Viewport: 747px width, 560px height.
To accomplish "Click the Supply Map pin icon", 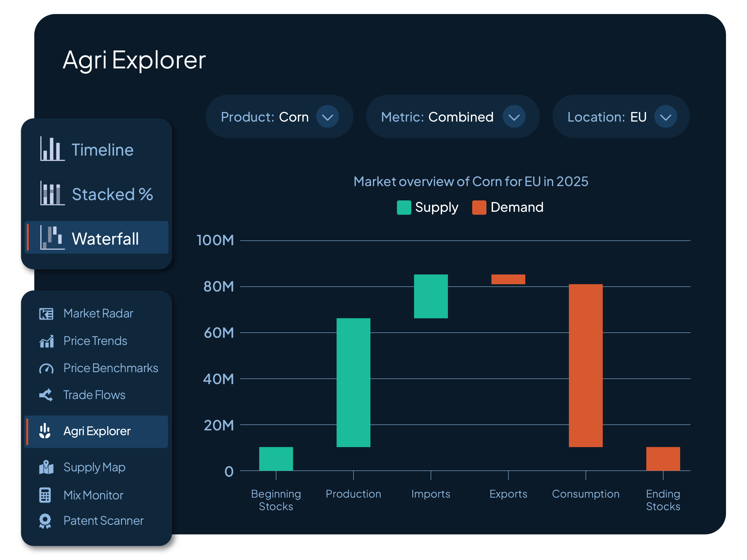I will pos(46,467).
